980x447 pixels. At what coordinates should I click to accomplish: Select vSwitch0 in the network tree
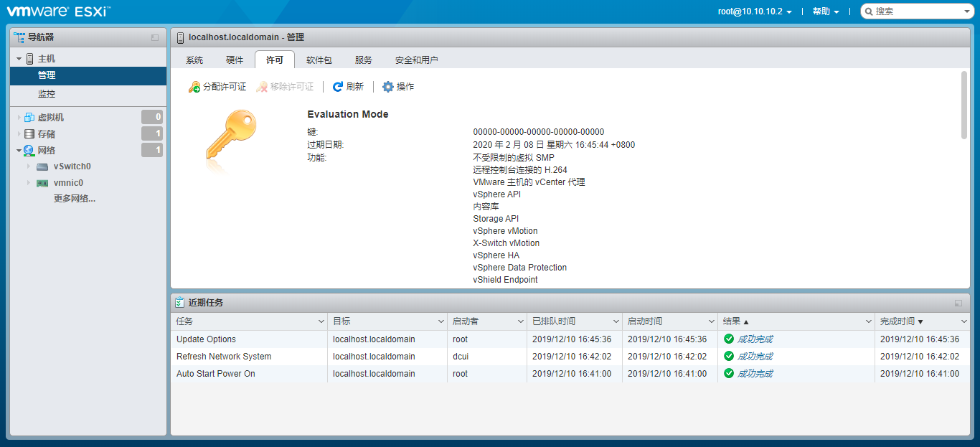tap(72, 166)
